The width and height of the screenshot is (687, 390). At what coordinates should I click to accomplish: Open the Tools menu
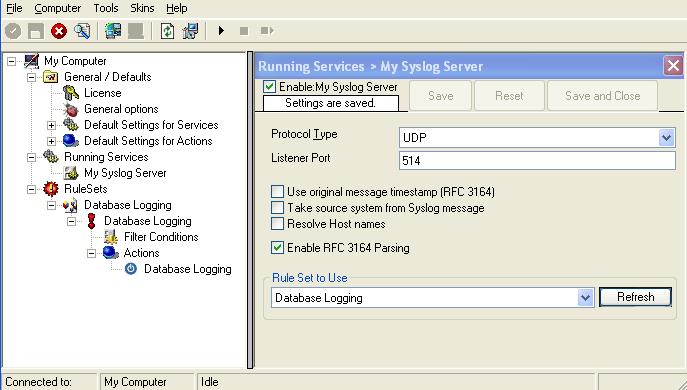(106, 8)
